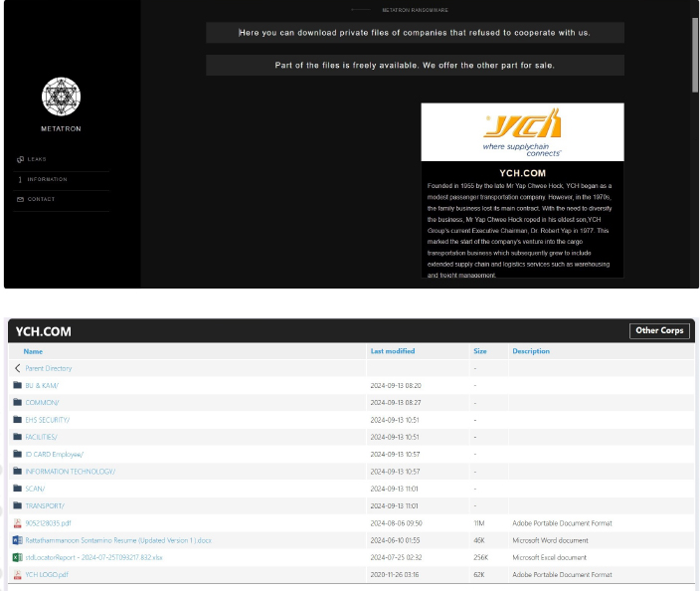Click the 2024-08-06 09:50 date cell
700x591 pixels.
point(396,523)
